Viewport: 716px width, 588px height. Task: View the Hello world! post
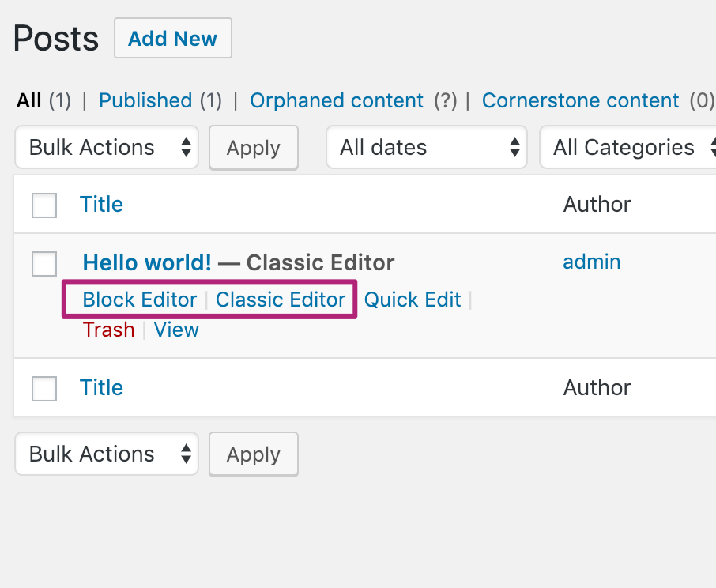176,330
